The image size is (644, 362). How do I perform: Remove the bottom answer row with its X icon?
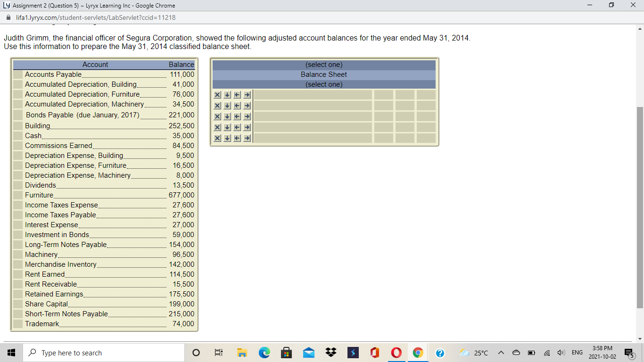pyautogui.click(x=217, y=138)
